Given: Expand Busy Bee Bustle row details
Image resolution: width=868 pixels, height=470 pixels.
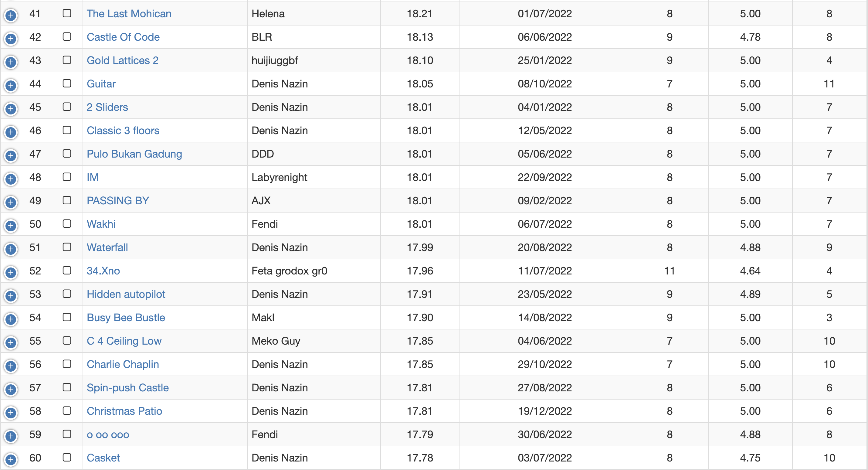Looking at the screenshot, I should pos(11,319).
